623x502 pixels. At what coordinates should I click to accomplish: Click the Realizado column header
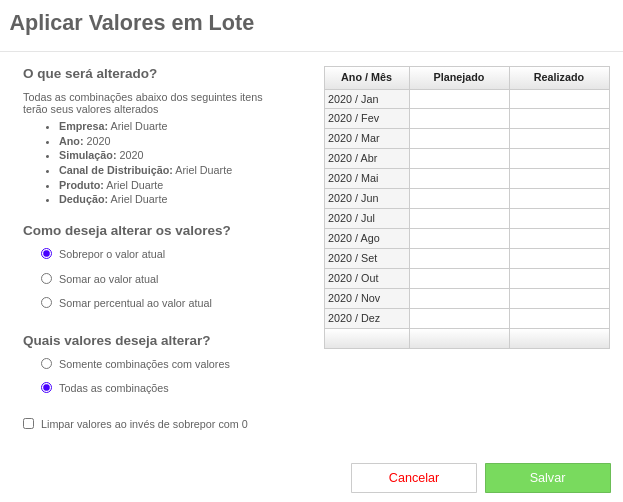click(559, 78)
